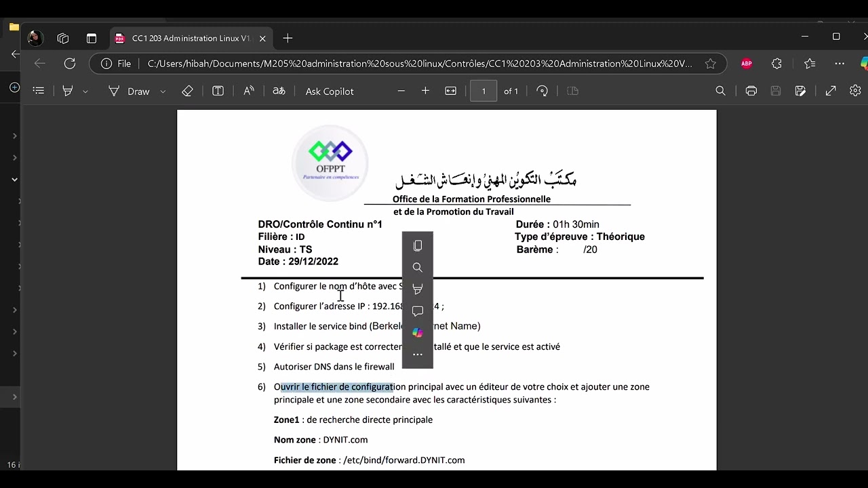Ask Copilot about selection from popup menu
868x488 pixels.
pos(418,332)
